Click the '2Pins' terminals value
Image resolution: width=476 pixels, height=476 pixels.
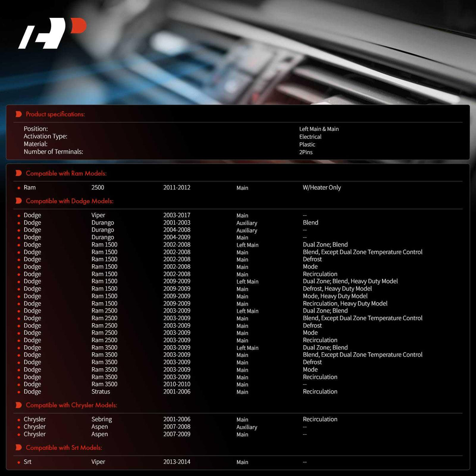(x=306, y=152)
